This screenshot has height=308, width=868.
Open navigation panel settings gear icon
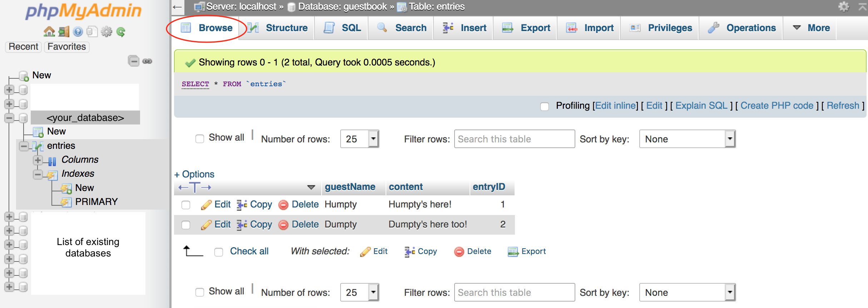pos(106,32)
